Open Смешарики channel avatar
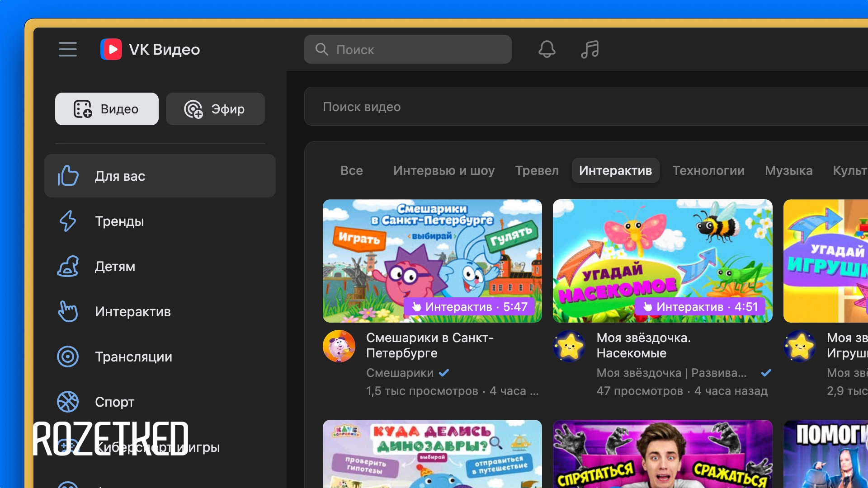The width and height of the screenshot is (868, 488). coord(339,346)
